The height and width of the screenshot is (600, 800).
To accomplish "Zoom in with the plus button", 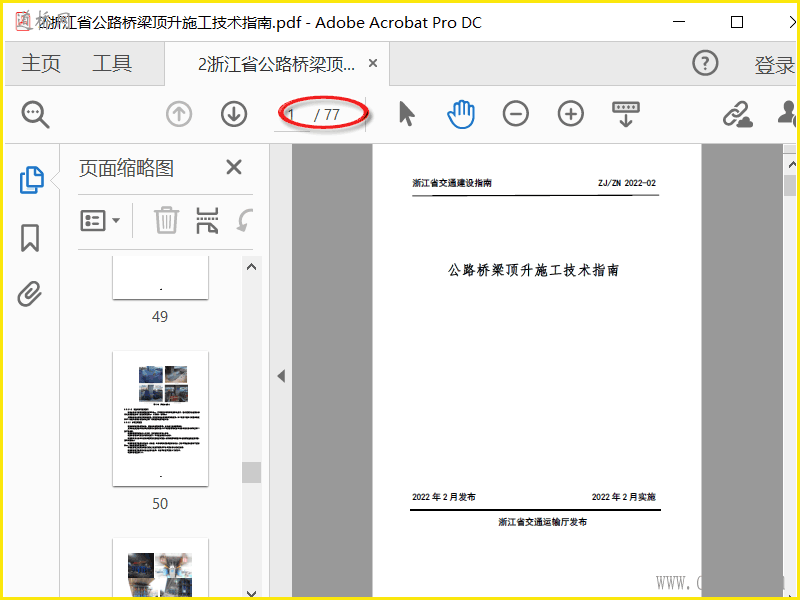I will (x=570, y=114).
